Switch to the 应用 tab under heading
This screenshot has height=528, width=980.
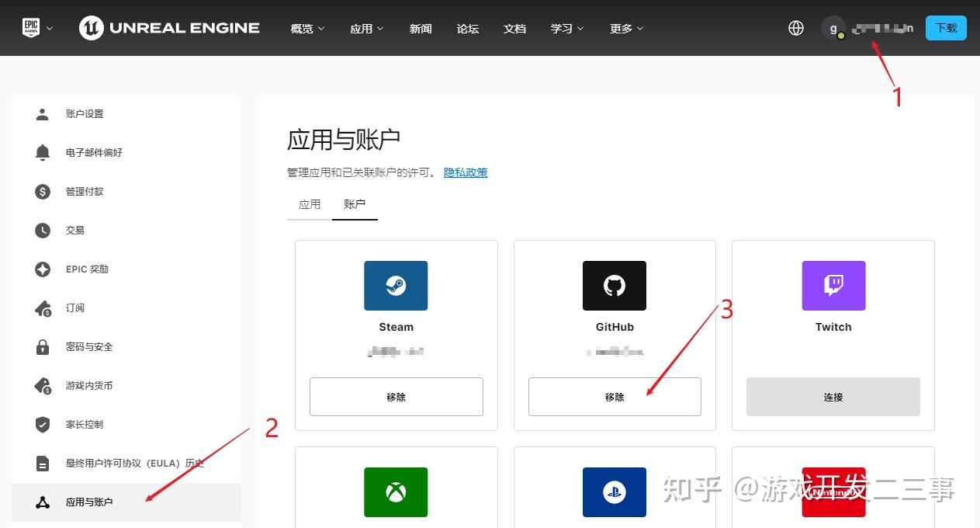click(310, 204)
